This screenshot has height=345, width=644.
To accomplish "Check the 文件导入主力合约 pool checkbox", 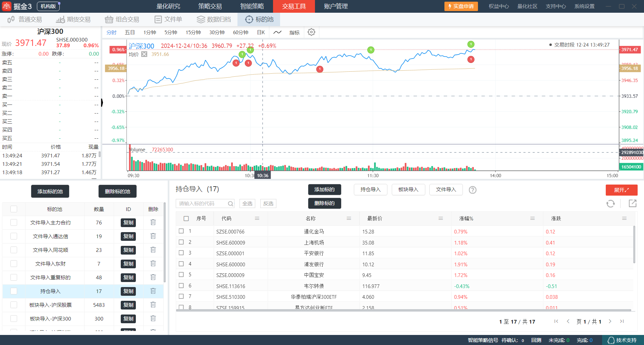I will pyautogui.click(x=14, y=222).
